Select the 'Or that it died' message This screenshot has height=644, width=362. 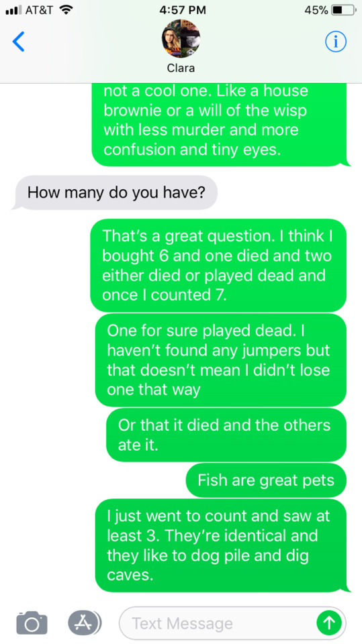click(226, 435)
